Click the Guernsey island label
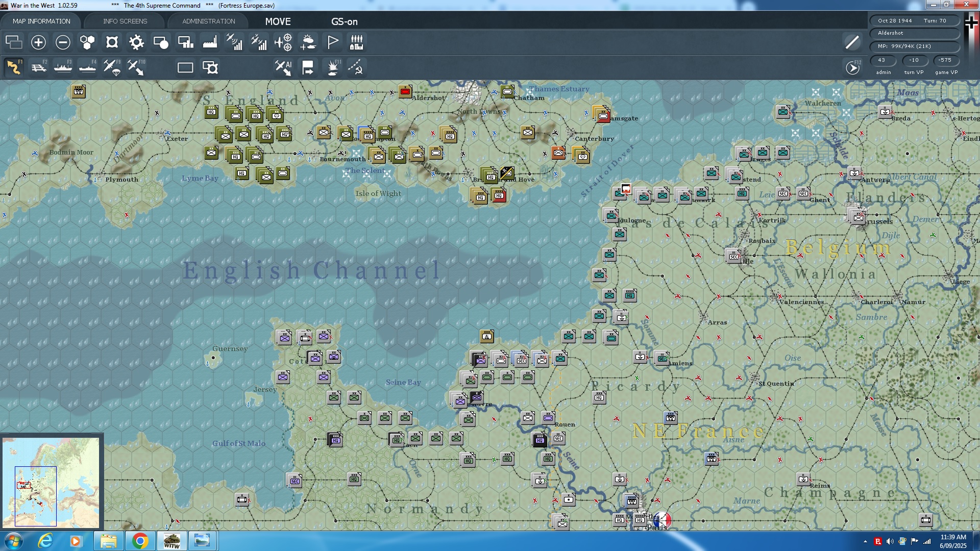Screen dimensions: 980x551 [x=230, y=349]
